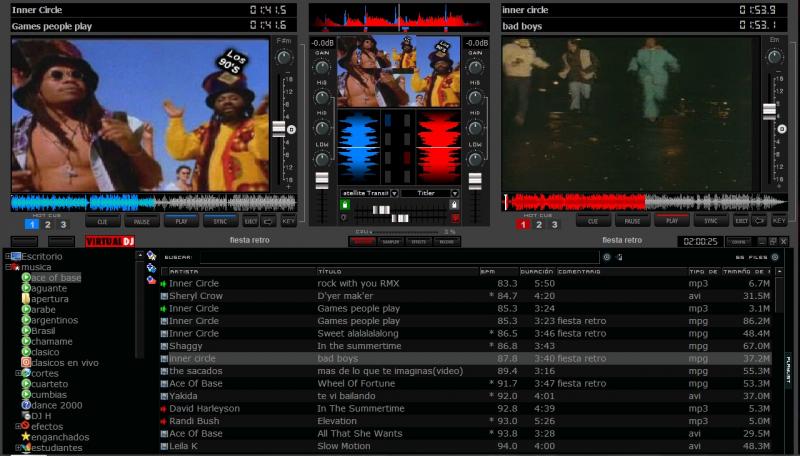The width and height of the screenshot is (800, 456).
Task: Click PLAY on the right deck
Action: [672, 221]
